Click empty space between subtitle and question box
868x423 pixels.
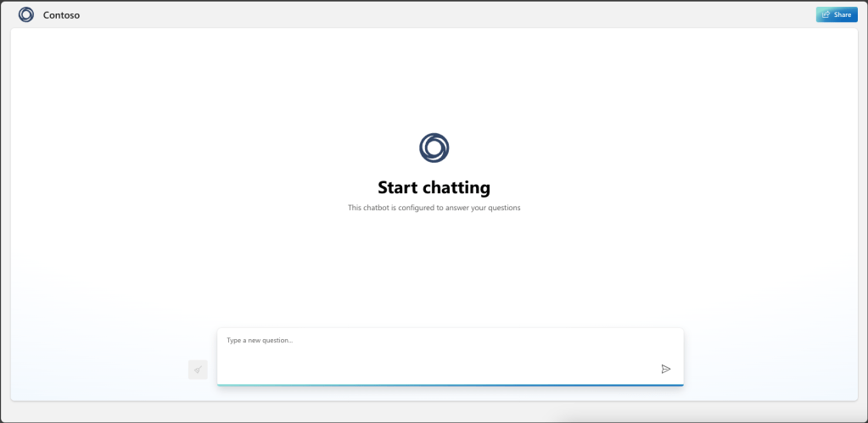(x=434, y=271)
